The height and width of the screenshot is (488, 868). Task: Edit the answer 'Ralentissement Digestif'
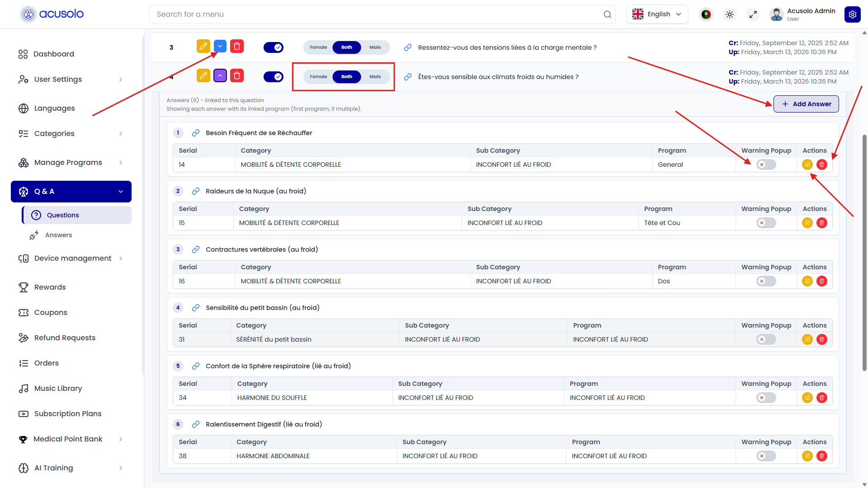(x=807, y=456)
